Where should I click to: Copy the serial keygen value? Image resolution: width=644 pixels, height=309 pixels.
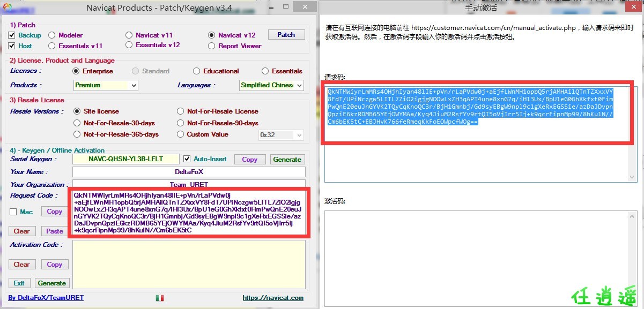pyautogui.click(x=250, y=160)
